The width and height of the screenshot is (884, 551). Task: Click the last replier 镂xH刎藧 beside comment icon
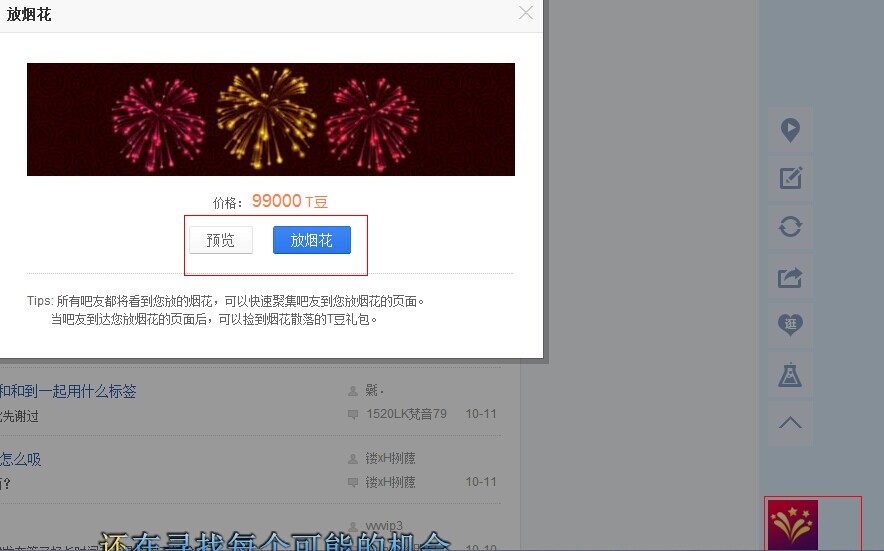click(x=390, y=482)
